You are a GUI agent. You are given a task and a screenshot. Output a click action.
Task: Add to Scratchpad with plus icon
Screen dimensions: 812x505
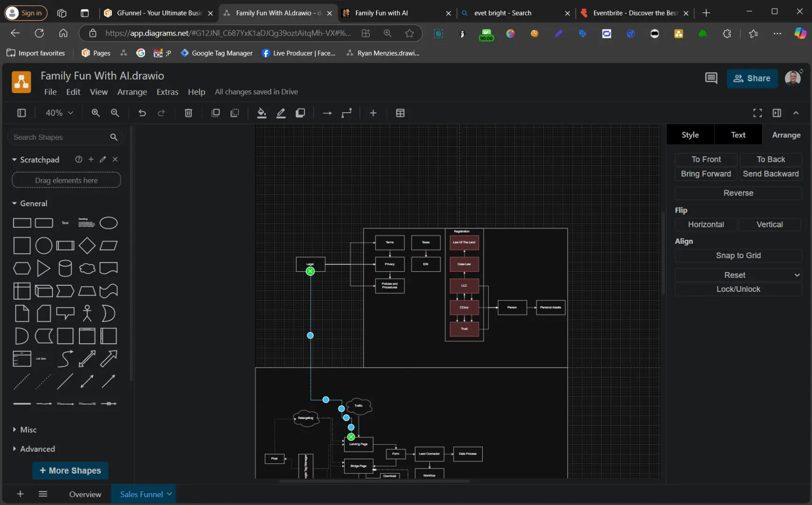tap(91, 159)
